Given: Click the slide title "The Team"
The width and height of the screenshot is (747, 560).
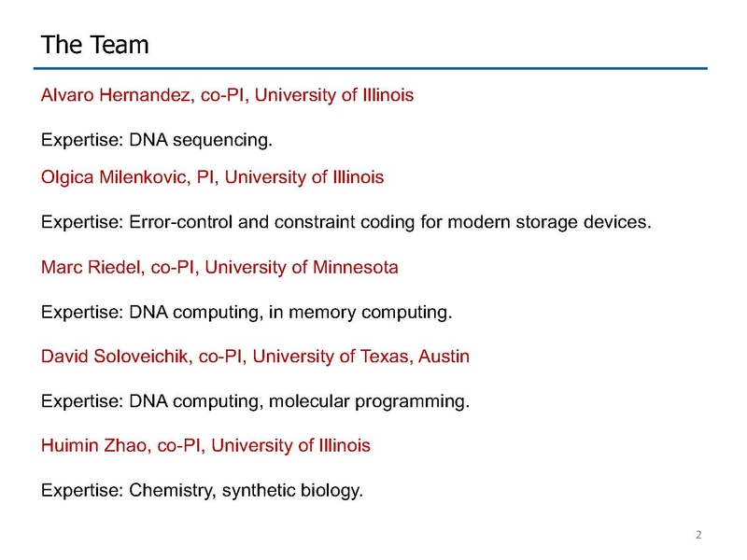Looking at the screenshot, I should pos(95,45).
